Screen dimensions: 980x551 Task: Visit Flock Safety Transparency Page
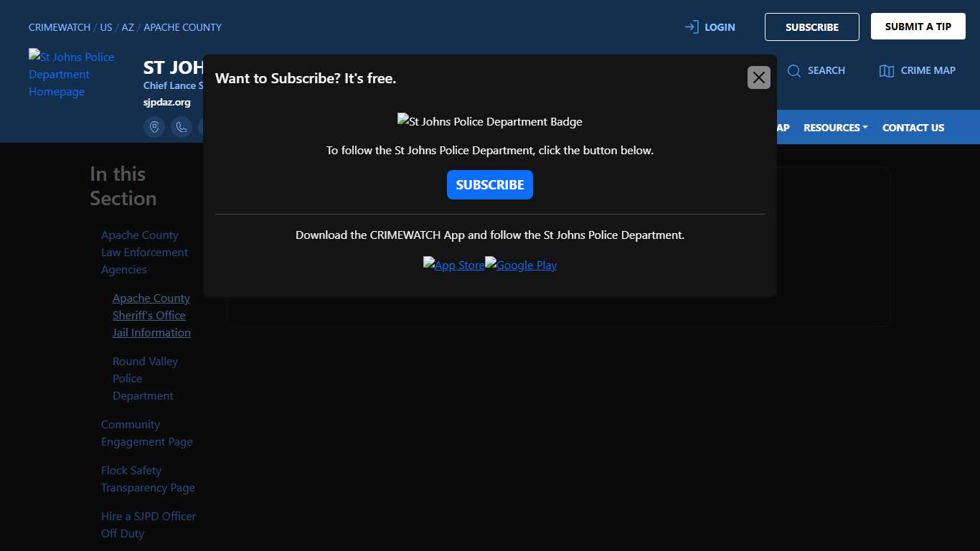[x=148, y=479]
